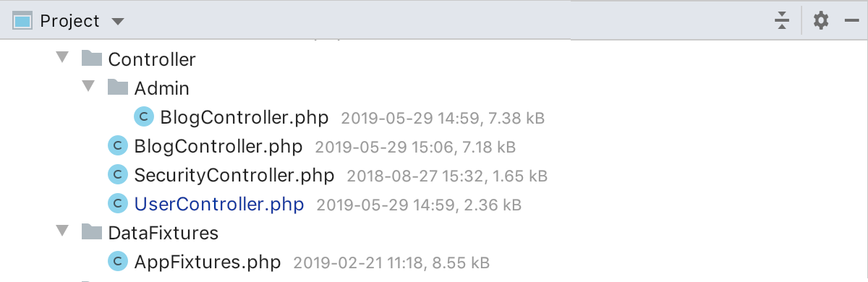Select UserController.php in the tree

(219, 204)
